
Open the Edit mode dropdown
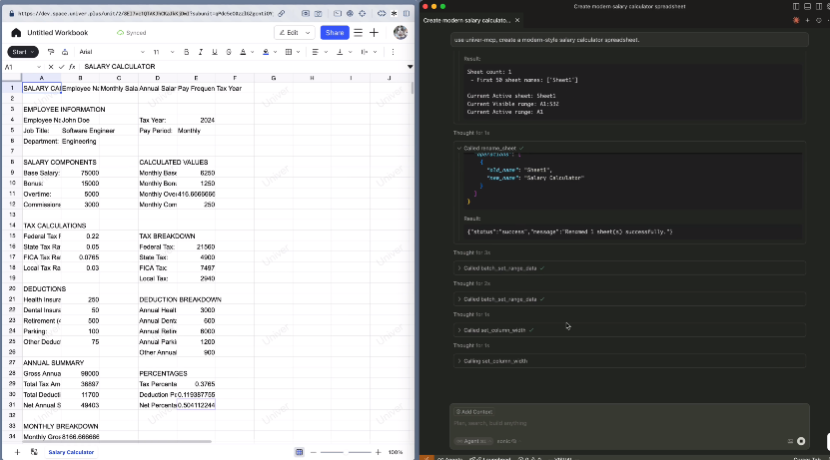294,33
